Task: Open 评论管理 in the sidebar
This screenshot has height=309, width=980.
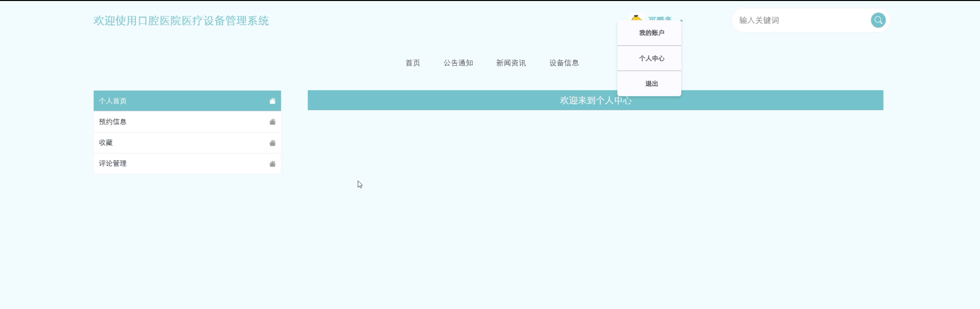Action: 187,163
